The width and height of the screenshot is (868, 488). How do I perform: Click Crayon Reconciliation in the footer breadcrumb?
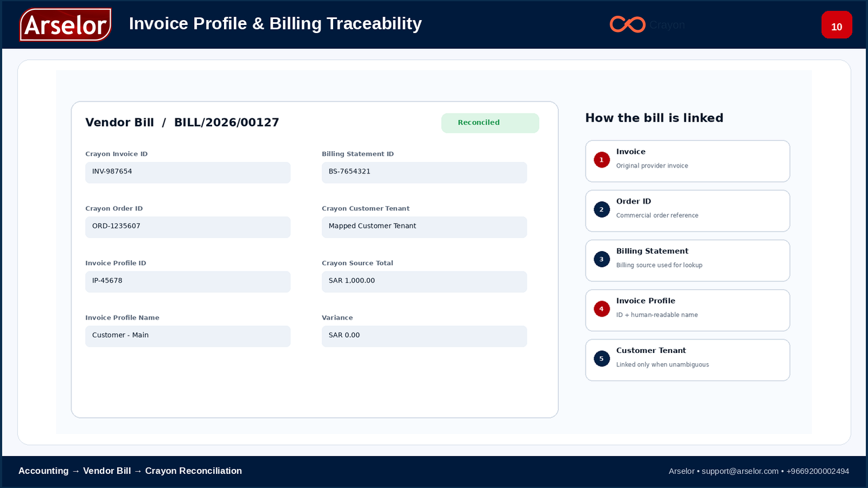click(x=194, y=471)
